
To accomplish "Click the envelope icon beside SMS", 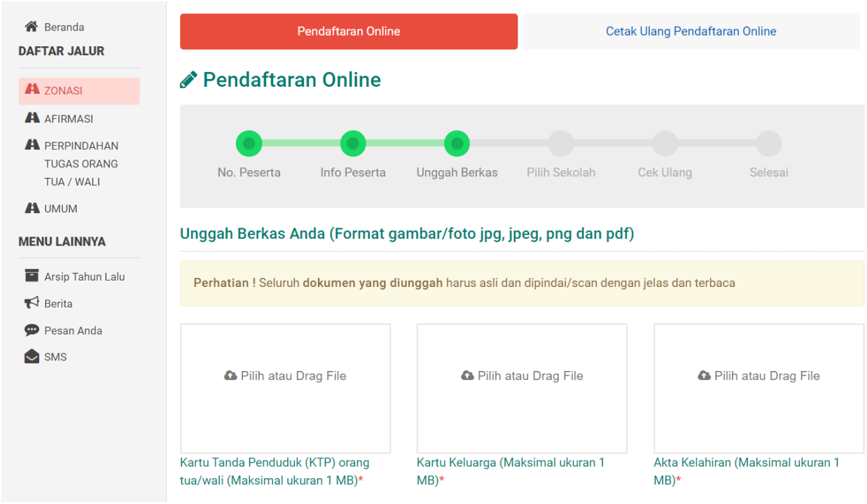I will pyautogui.click(x=32, y=357).
